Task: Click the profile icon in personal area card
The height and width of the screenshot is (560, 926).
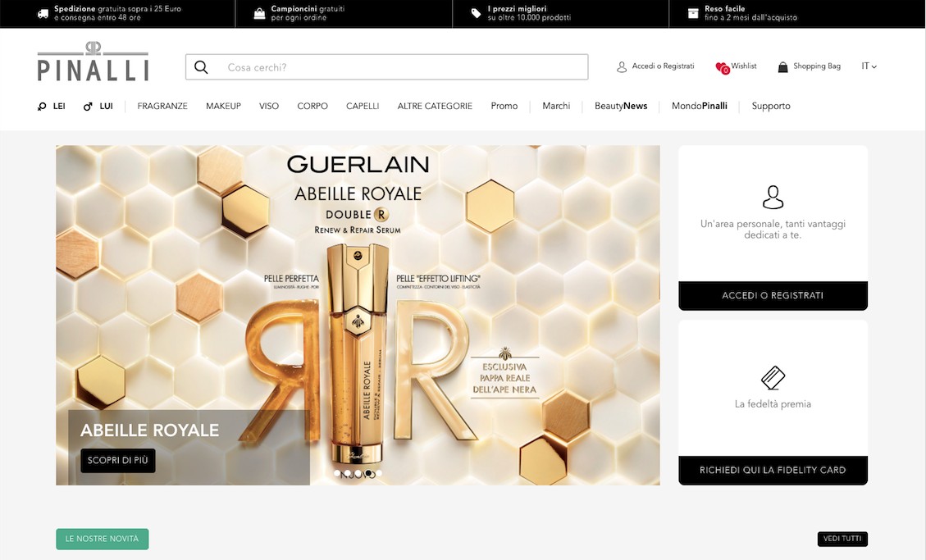Action: click(x=773, y=197)
